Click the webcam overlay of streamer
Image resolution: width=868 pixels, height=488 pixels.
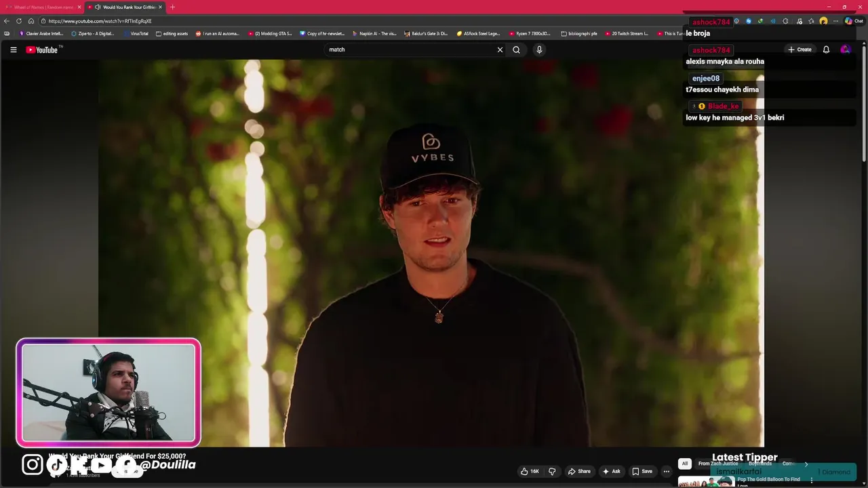(x=108, y=392)
